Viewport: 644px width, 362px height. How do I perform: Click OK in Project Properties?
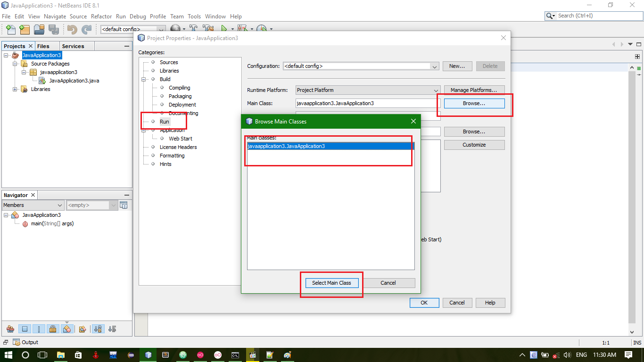coord(424,303)
